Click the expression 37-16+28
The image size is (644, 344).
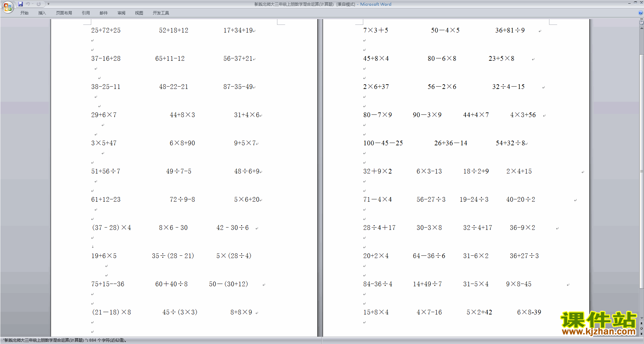click(106, 58)
